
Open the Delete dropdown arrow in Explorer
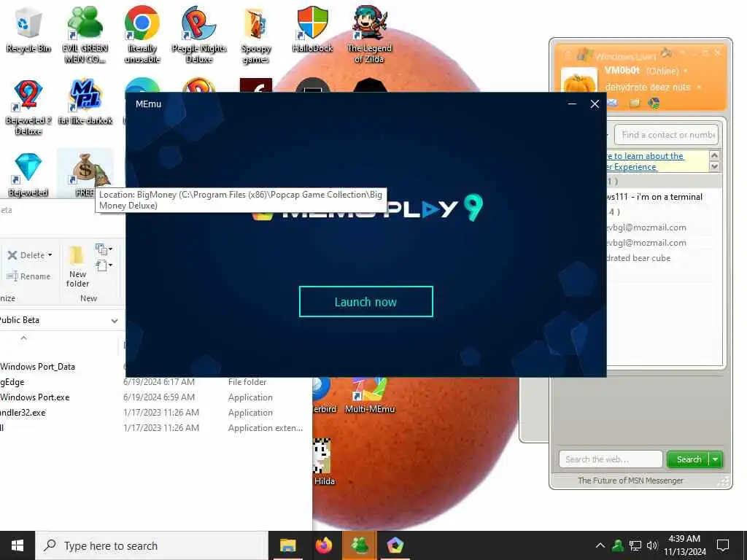tap(50, 255)
